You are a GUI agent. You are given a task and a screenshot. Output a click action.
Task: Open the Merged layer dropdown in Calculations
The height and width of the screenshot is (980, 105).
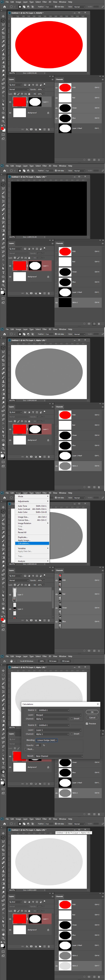click(58, 715)
